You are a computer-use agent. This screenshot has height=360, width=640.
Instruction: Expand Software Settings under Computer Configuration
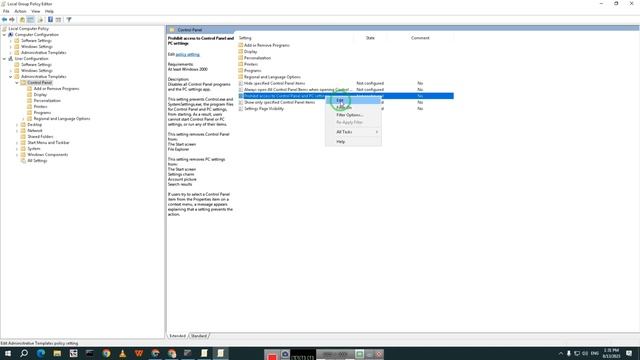click(x=11, y=41)
